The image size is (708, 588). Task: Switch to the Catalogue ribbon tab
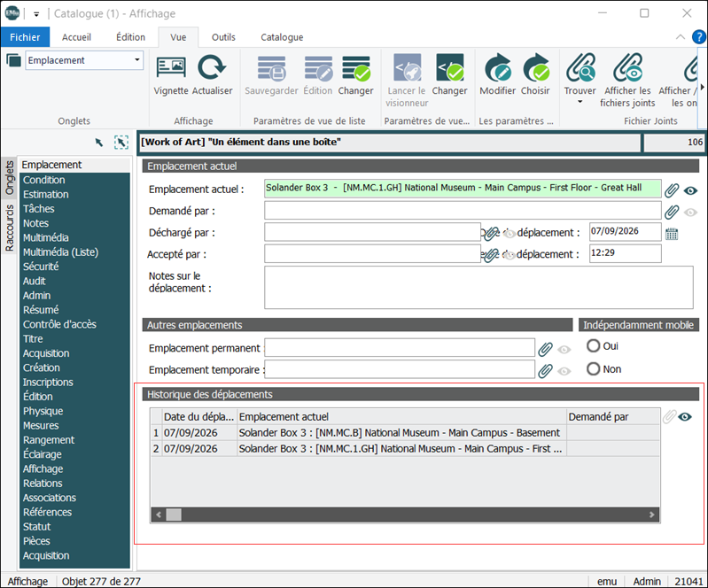point(282,37)
